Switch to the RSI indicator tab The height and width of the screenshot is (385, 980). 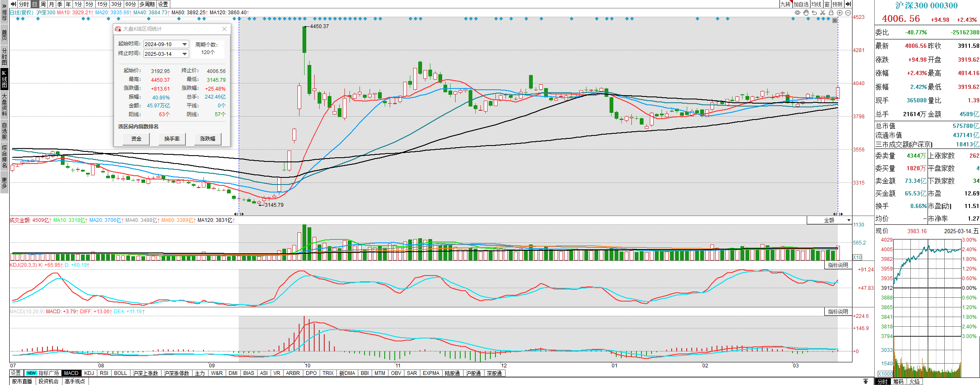[x=104, y=373]
